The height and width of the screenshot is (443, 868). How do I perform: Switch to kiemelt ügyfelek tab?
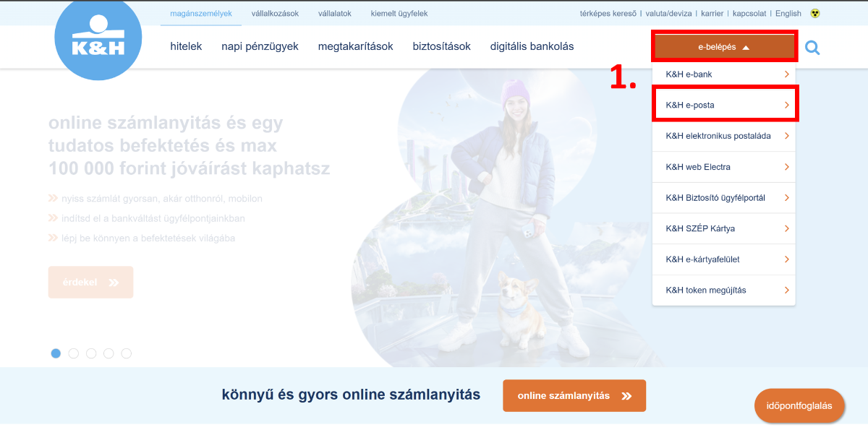pyautogui.click(x=399, y=13)
